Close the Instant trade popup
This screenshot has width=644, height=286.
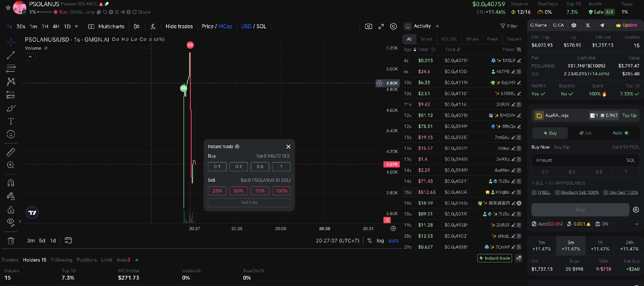[x=288, y=146]
